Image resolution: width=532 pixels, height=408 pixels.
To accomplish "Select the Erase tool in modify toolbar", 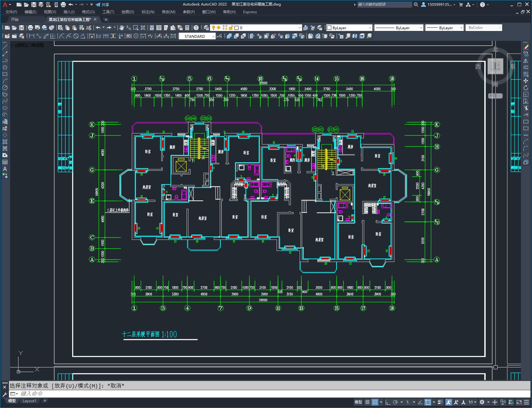I will point(526,47).
